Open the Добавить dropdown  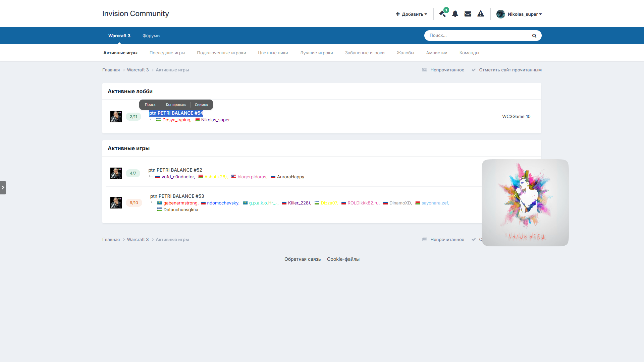click(x=412, y=14)
